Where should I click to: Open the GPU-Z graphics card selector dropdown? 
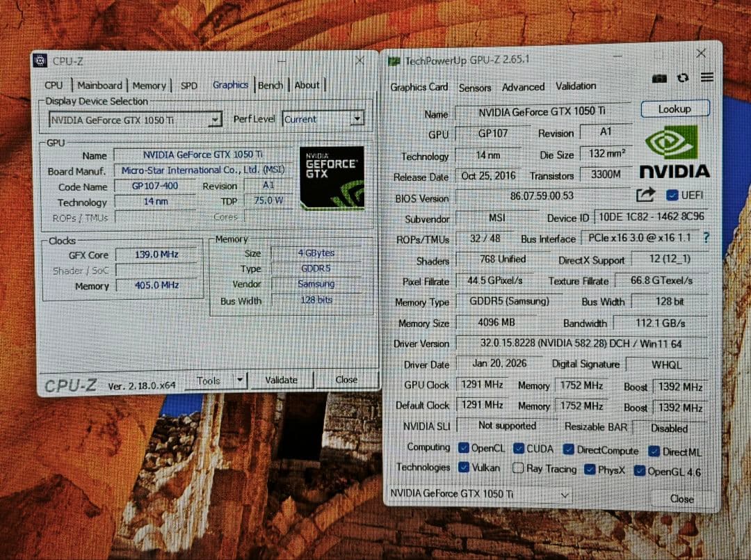coord(481,494)
